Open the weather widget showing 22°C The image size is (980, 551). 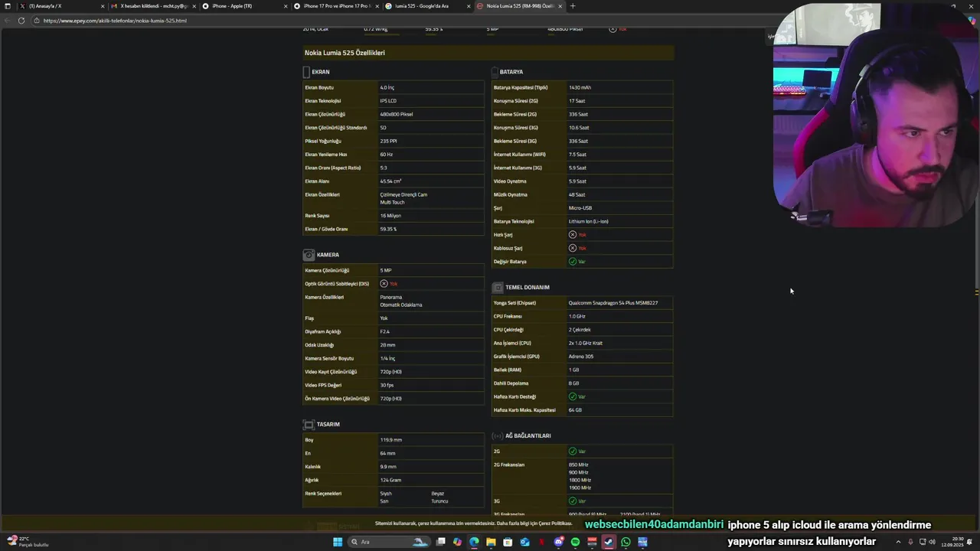(x=29, y=542)
